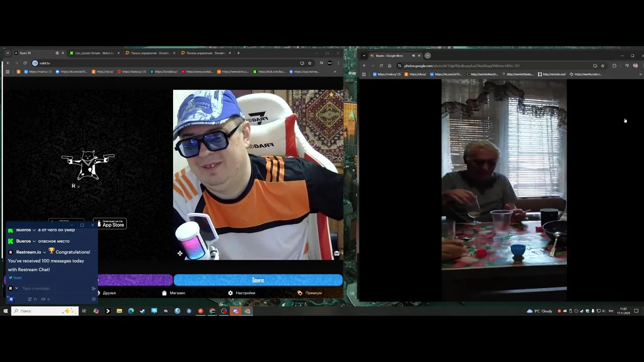Expand the Restream.io message chevron
The width and height of the screenshot is (644, 362).
pyautogui.click(x=44, y=252)
